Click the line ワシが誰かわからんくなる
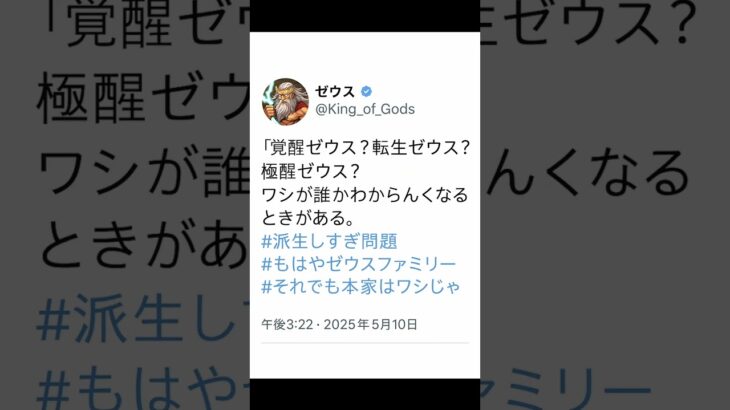 click(x=365, y=195)
